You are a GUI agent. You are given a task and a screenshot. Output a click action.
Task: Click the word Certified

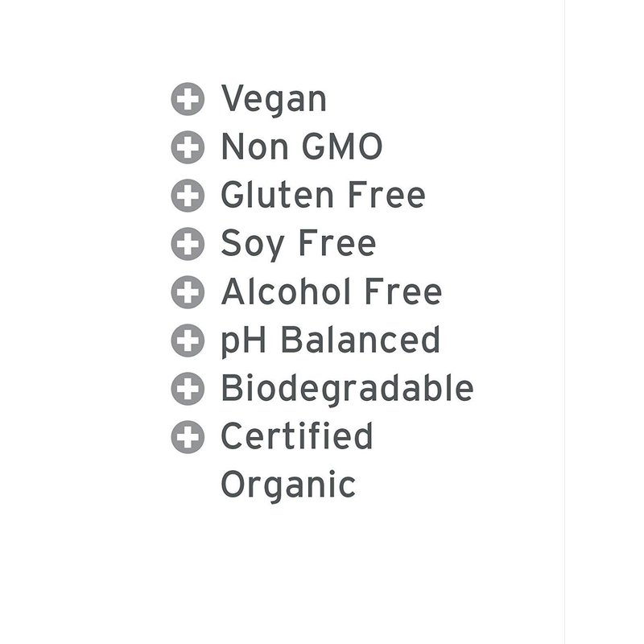[296, 437]
